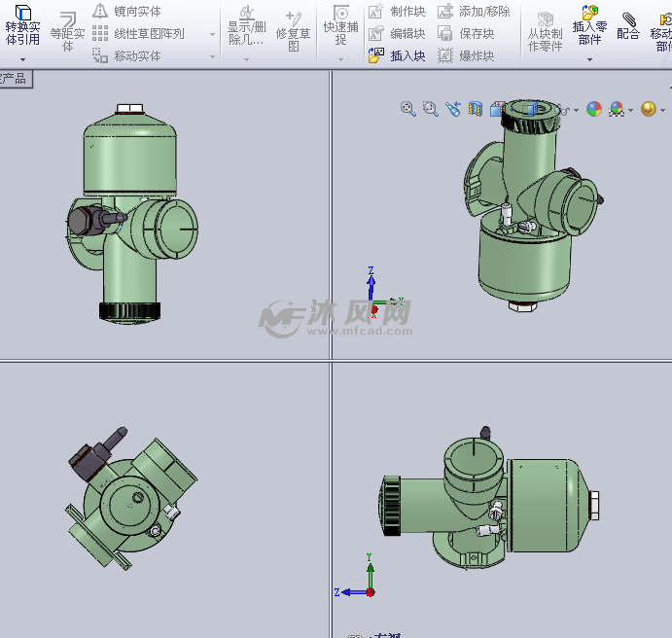
Task: Toggle the Section View icon
Action: click(476, 109)
